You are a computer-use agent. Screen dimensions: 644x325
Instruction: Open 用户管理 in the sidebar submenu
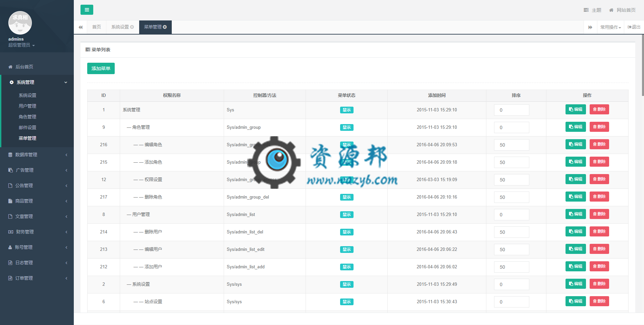point(28,106)
